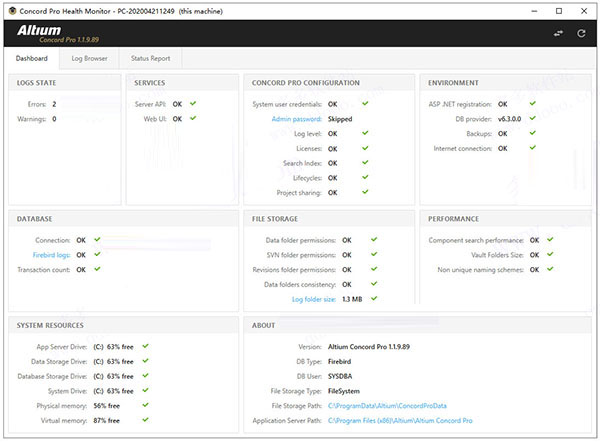
Task: Click green check for Physical memory
Action: [146, 406]
